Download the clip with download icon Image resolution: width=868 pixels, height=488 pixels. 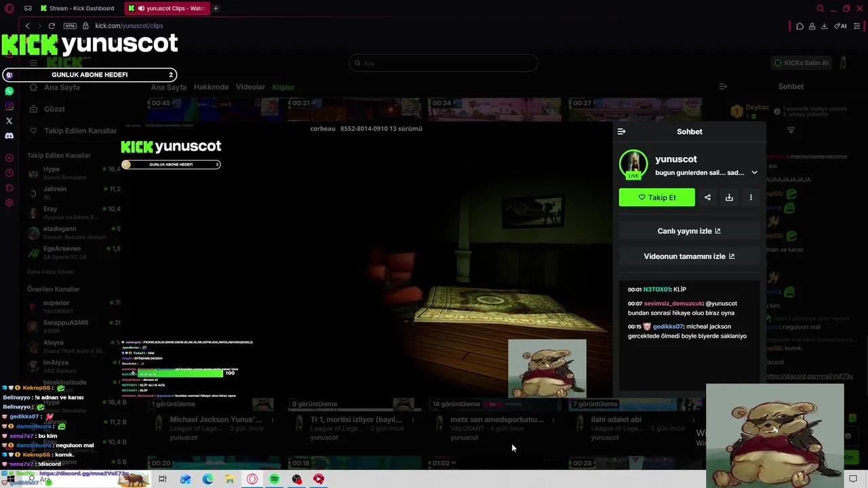click(x=729, y=197)
